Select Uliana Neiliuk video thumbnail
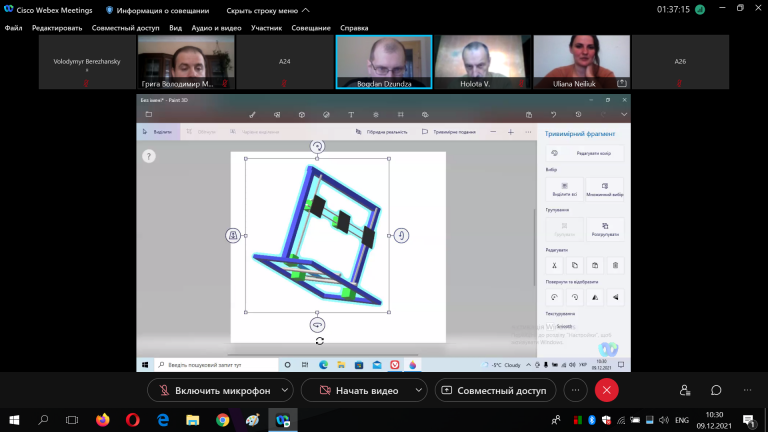 581,62
